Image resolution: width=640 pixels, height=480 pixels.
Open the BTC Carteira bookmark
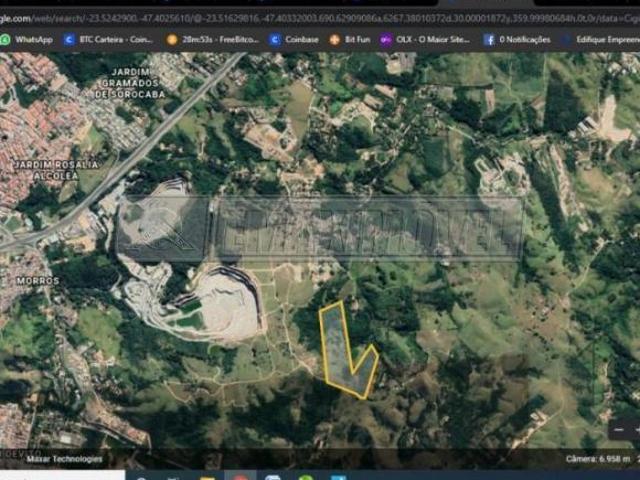coord(108,39)
